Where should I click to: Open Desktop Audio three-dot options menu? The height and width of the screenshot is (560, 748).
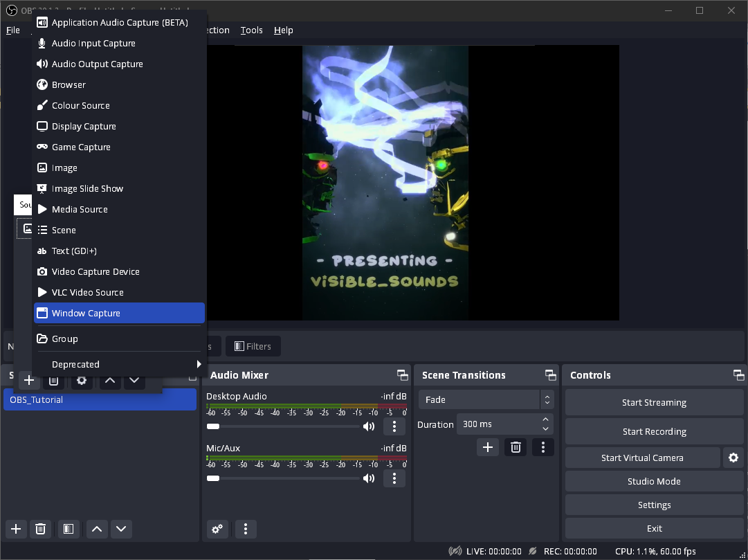click(394, 426)
